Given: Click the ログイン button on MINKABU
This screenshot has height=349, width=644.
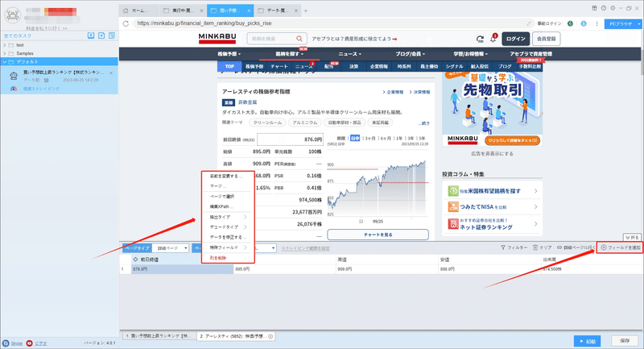Looking at the screenshot, I should pyautogui.click(x=515, y=39).
